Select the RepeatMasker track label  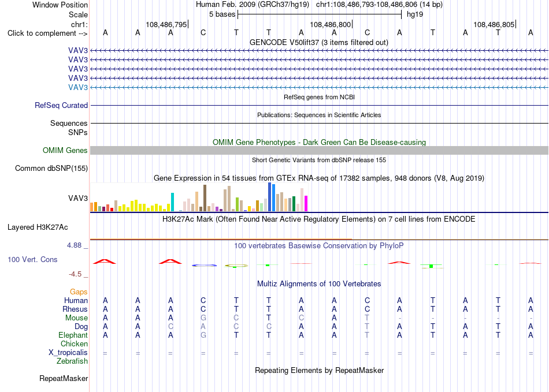tap(64, 378)
